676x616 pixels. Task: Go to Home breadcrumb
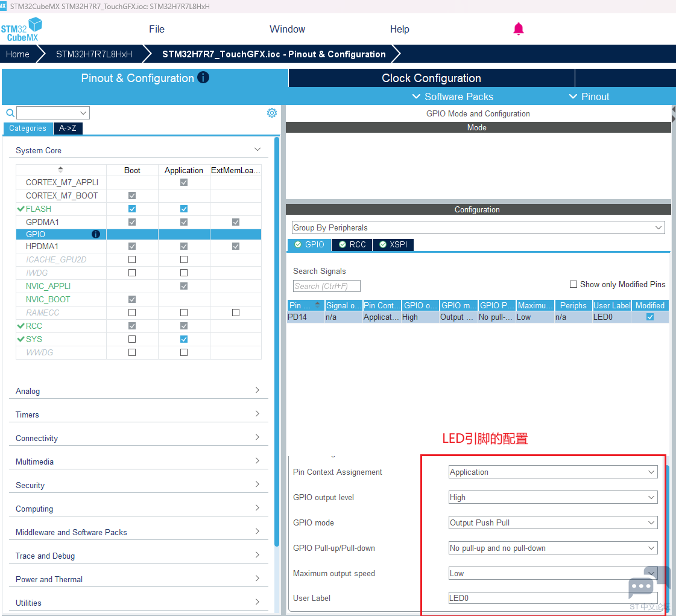coord(17,54)
